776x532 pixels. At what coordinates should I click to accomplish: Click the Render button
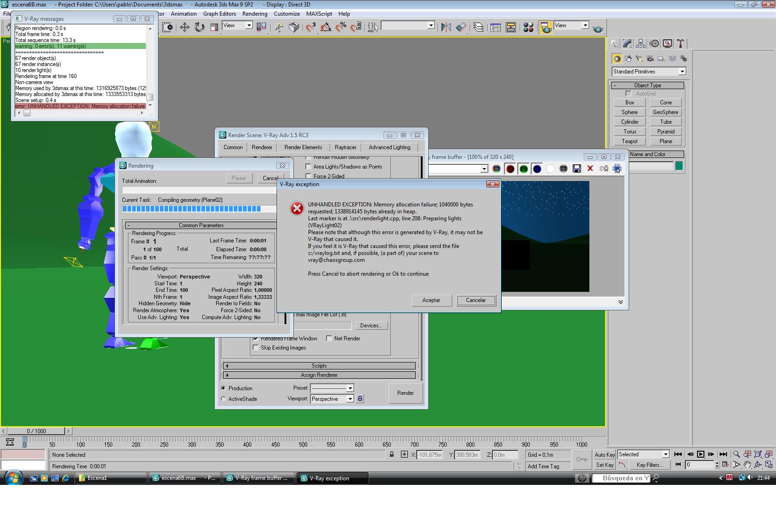tap(405, 393)
